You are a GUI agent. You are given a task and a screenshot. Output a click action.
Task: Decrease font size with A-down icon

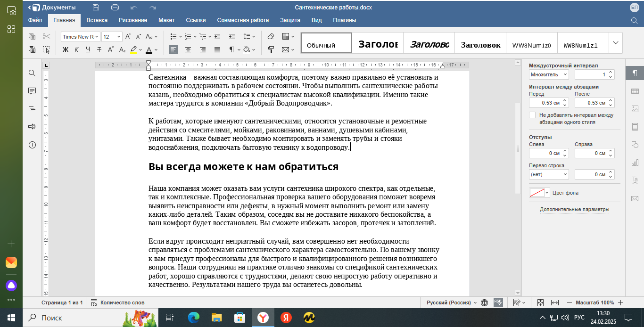[x=139, y=36]
